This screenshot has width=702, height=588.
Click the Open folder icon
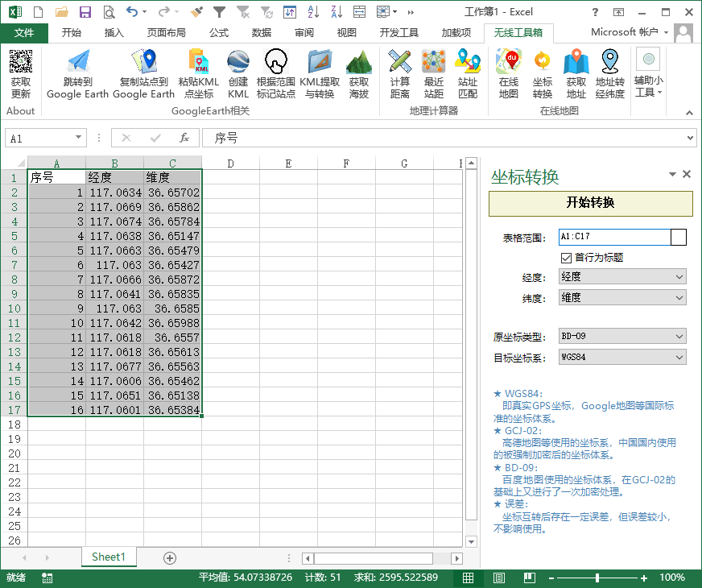(x=61, y=12)
